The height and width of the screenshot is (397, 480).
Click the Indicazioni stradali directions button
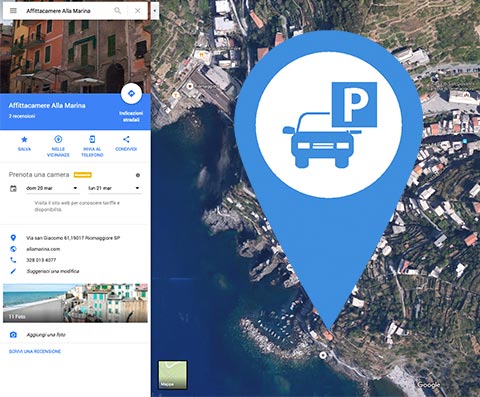pyautogui.click(x=131, y=104)
